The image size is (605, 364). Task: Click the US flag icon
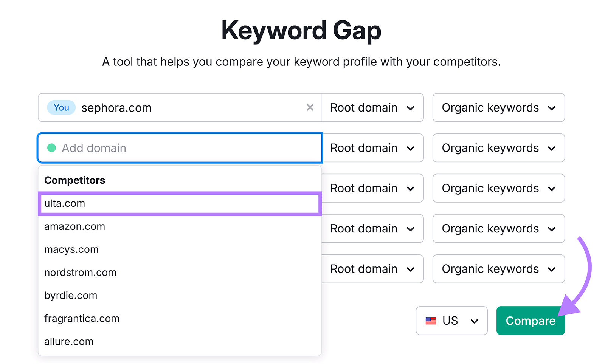[x=431, y=321]
